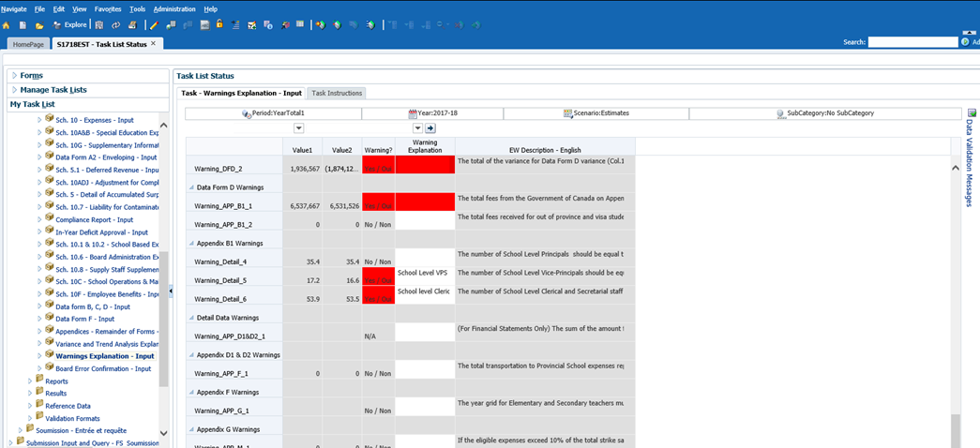Image resolution: width=980 pixels, height=448 pixels.
Task: Expand the Validation Formats tree node
Action: (30, 418)
